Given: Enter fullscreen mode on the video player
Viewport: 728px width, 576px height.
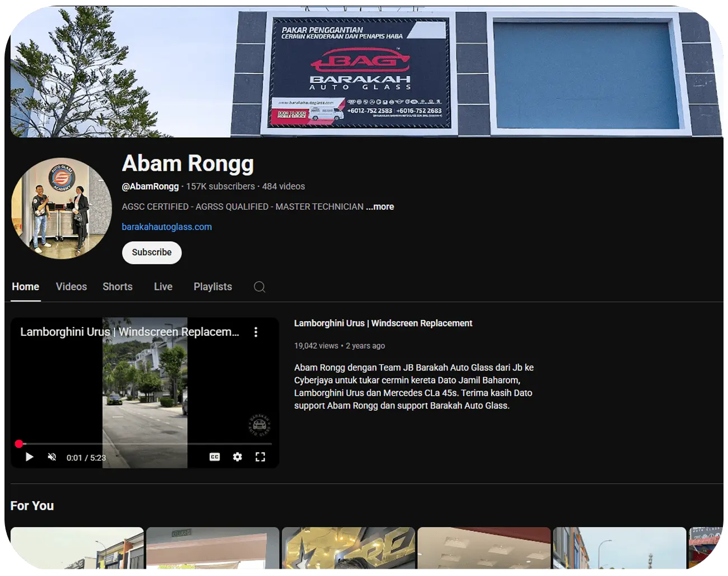Looking at the screenshot, I should tap(260, 457).
